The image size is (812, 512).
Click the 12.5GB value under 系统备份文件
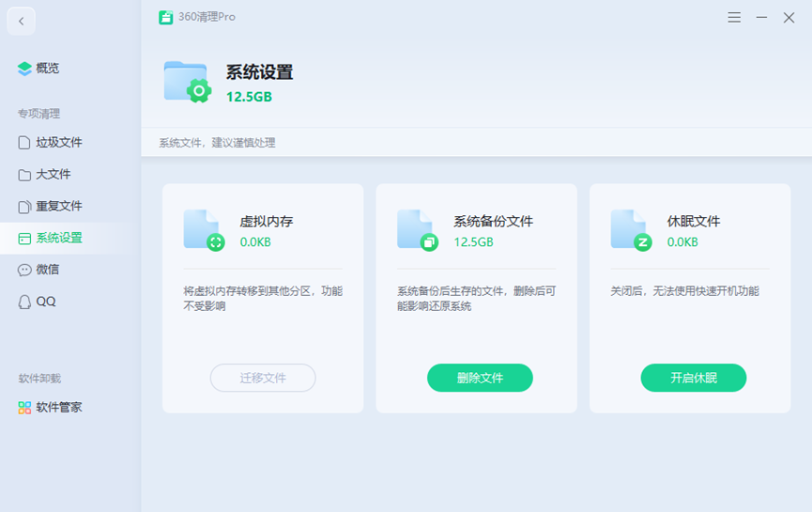click(473, 242)
